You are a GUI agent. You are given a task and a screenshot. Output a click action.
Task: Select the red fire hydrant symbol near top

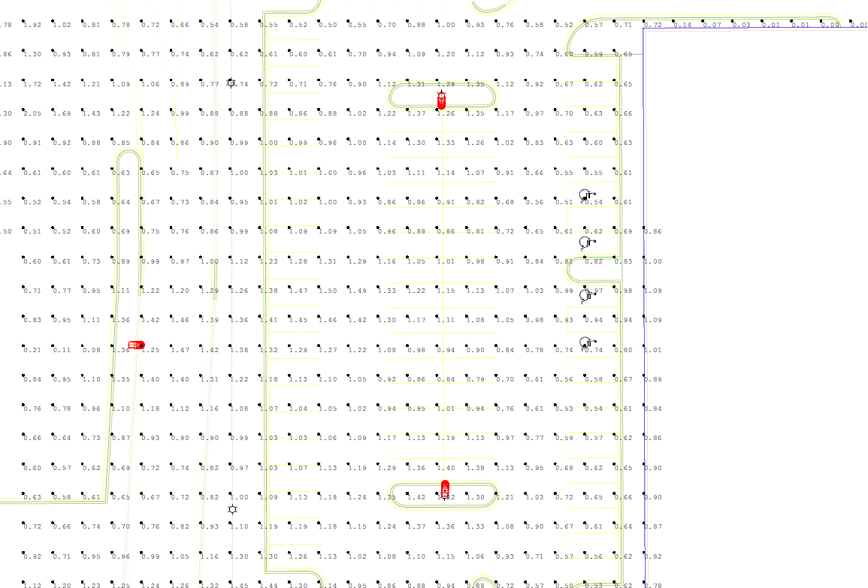pos(442,98)
